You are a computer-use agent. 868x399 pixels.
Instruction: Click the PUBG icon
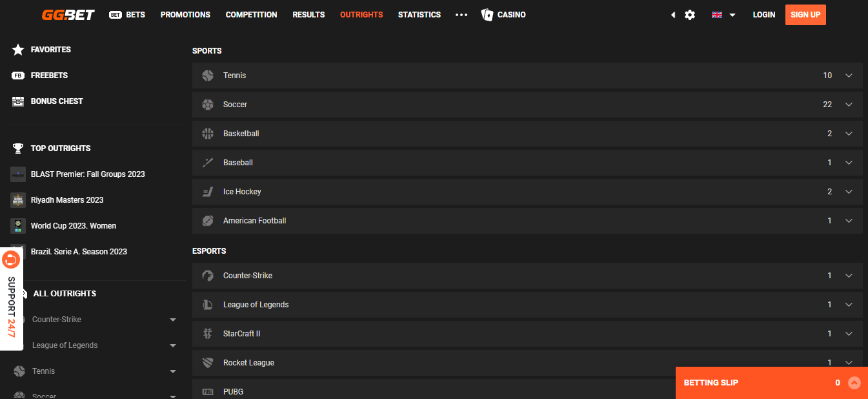(x=208, y=392)
